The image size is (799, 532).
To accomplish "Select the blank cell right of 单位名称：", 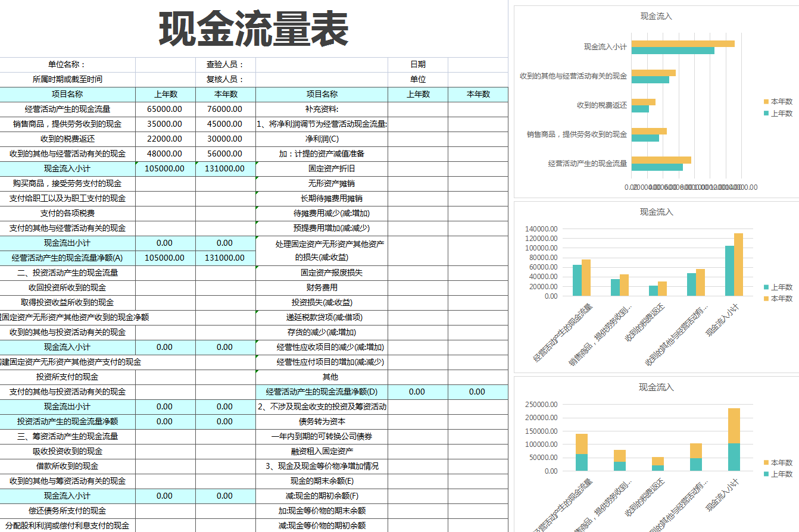I will click(165, 64).
